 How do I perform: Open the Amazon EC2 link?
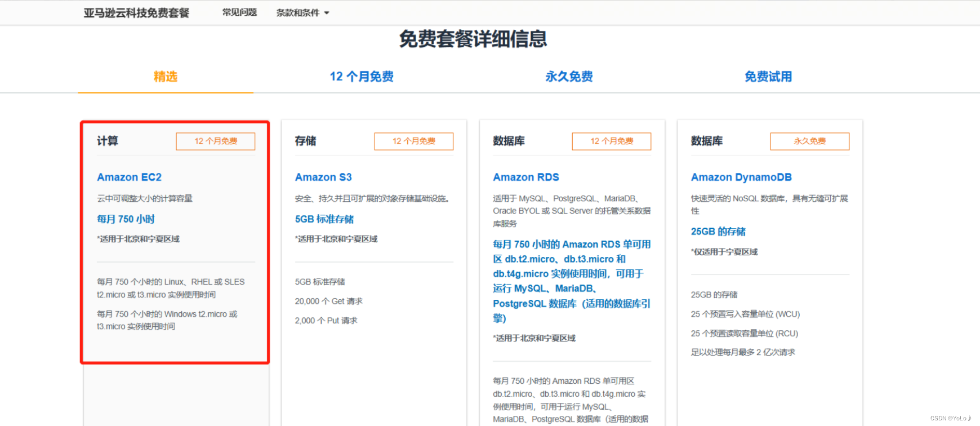pyautogui.click(x=129, y=177)
